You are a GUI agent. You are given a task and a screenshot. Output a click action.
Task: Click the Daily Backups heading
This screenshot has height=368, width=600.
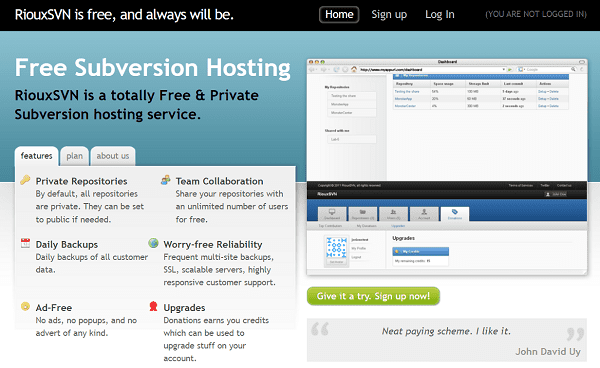[x=67, y=244]
